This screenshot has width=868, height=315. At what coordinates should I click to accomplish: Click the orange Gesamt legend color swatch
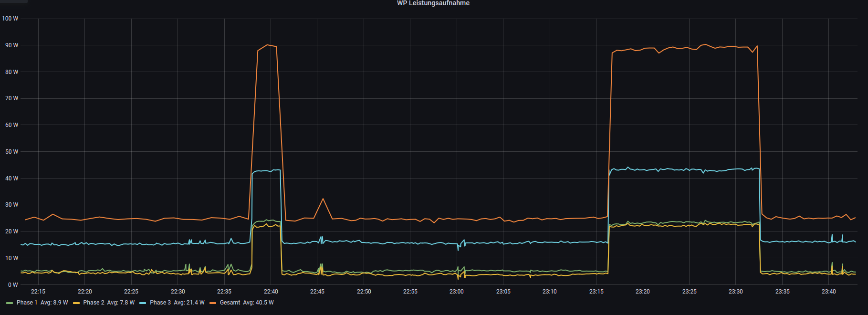click(x=213, y=303)
